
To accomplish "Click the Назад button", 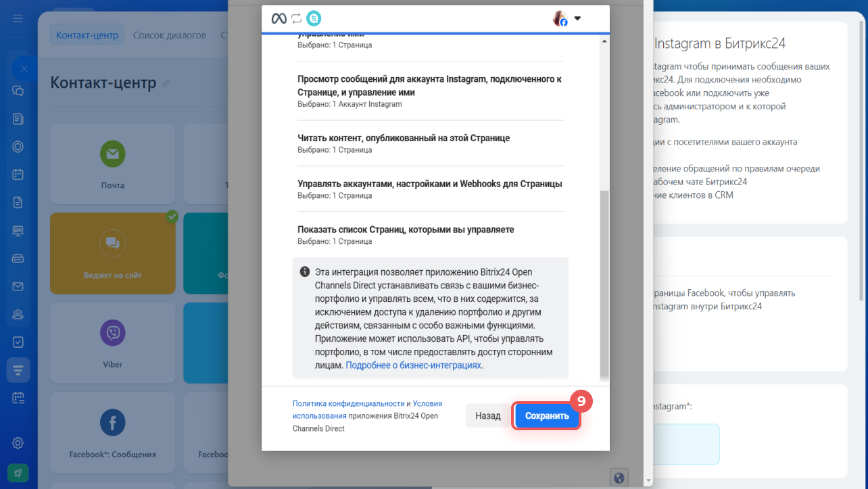I will pyautogui.click(x=487, y=416).
